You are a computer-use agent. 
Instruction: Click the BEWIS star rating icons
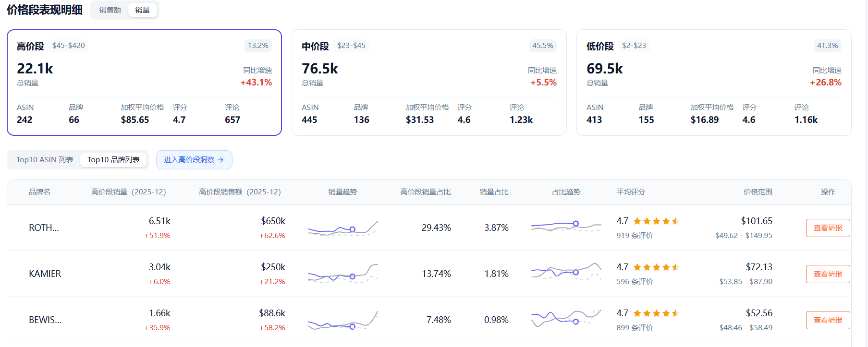click(x=656, y=313)
